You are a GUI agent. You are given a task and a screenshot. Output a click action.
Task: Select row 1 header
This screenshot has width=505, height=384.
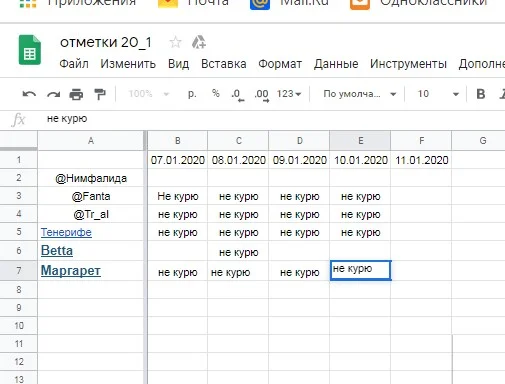(x=19, y=160)
